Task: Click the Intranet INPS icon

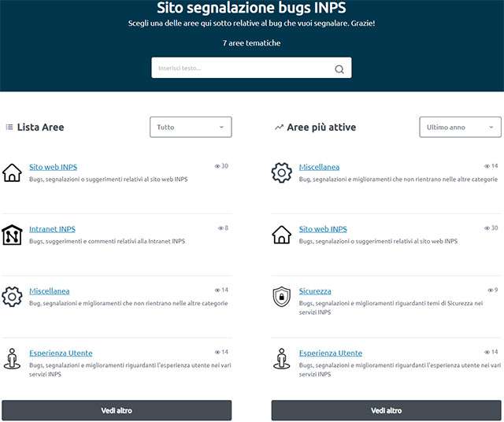Action: pos(12,235)
